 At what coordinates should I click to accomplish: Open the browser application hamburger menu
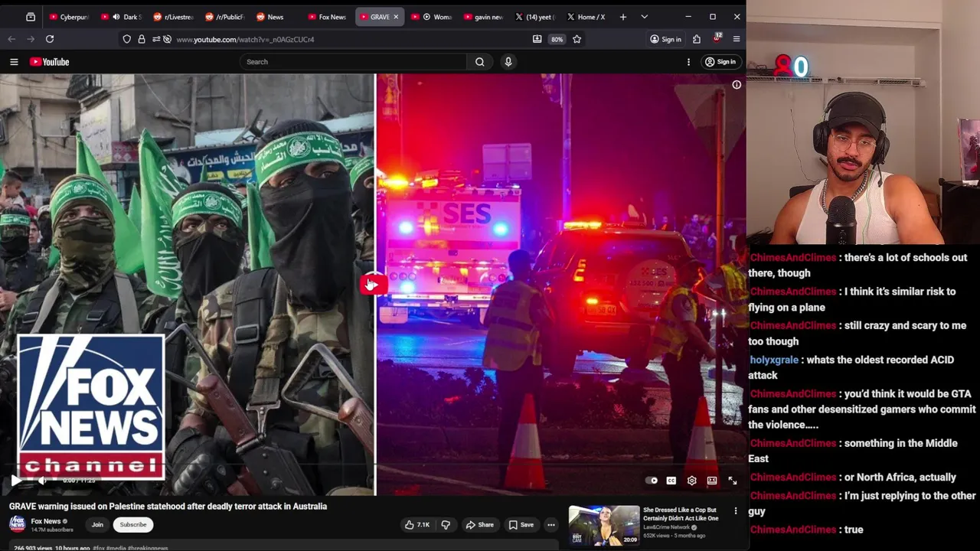[737, 39]
